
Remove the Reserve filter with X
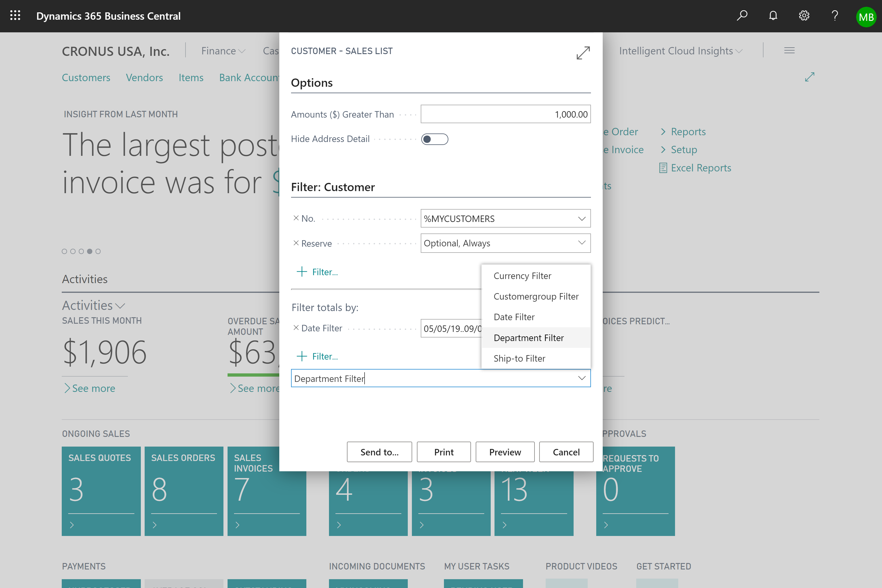tap(296, 243)
